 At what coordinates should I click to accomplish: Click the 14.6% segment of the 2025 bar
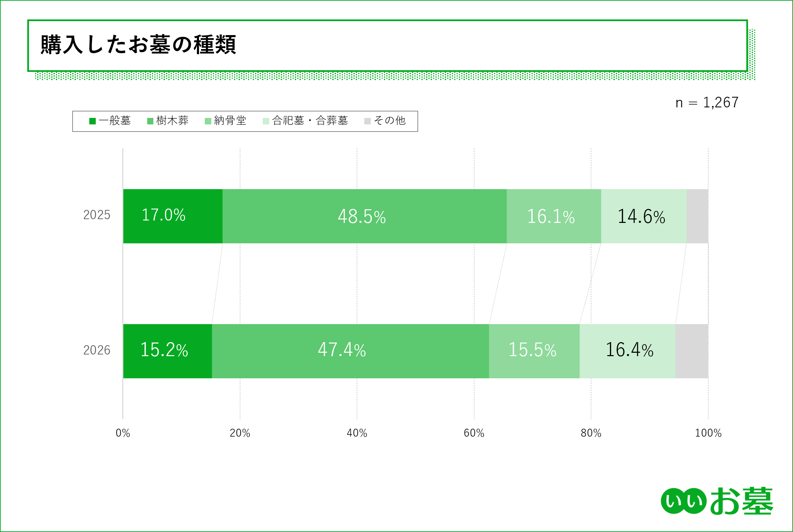click(643, 216)
